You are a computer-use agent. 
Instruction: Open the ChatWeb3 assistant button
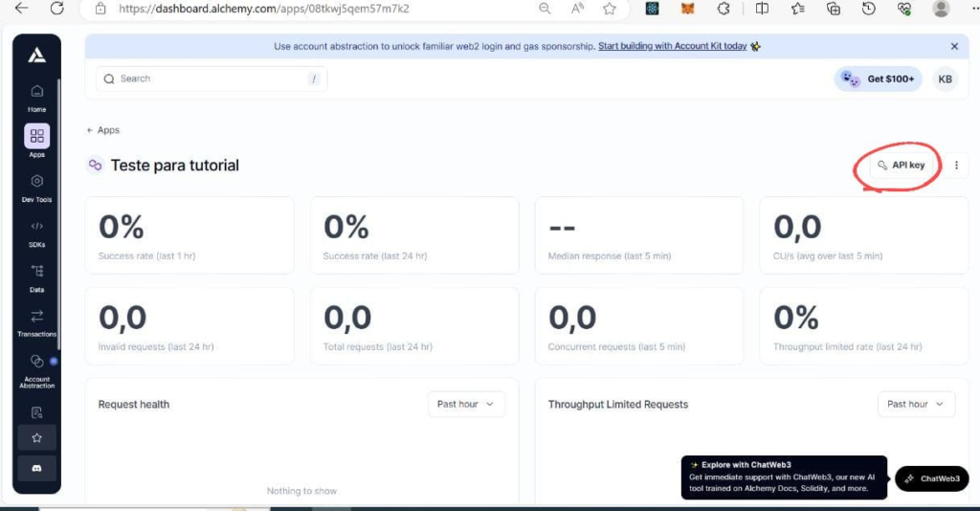[x=932, y=478]
